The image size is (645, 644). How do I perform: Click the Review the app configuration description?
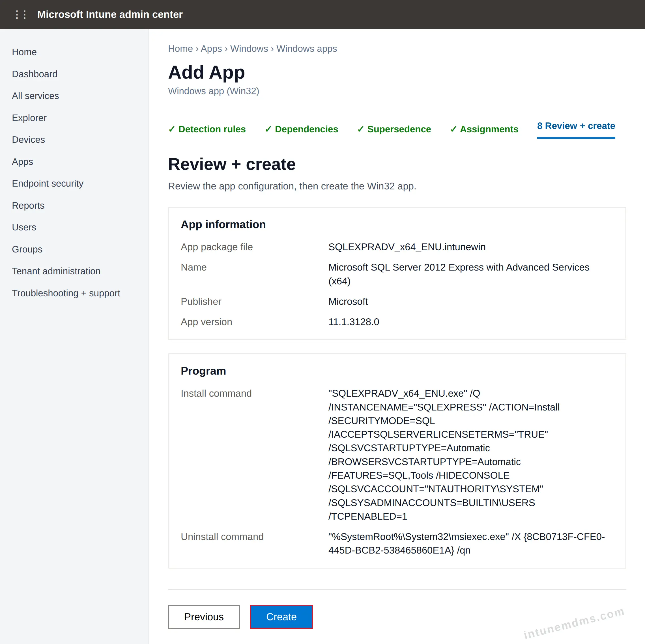click(293, 186)
